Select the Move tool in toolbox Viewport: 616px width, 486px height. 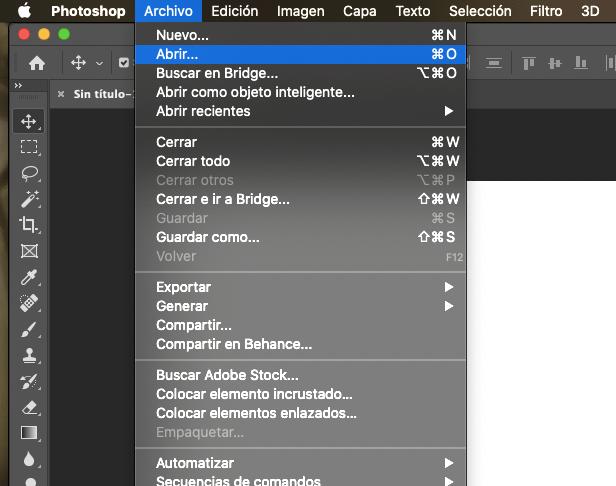point(29,121)
